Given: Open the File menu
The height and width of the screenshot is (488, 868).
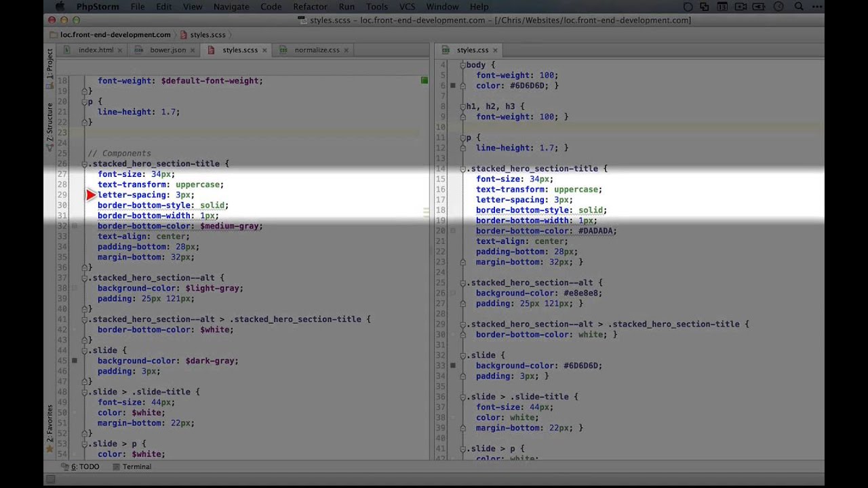Looking at the screenshot, I should (x=138, y=7).
